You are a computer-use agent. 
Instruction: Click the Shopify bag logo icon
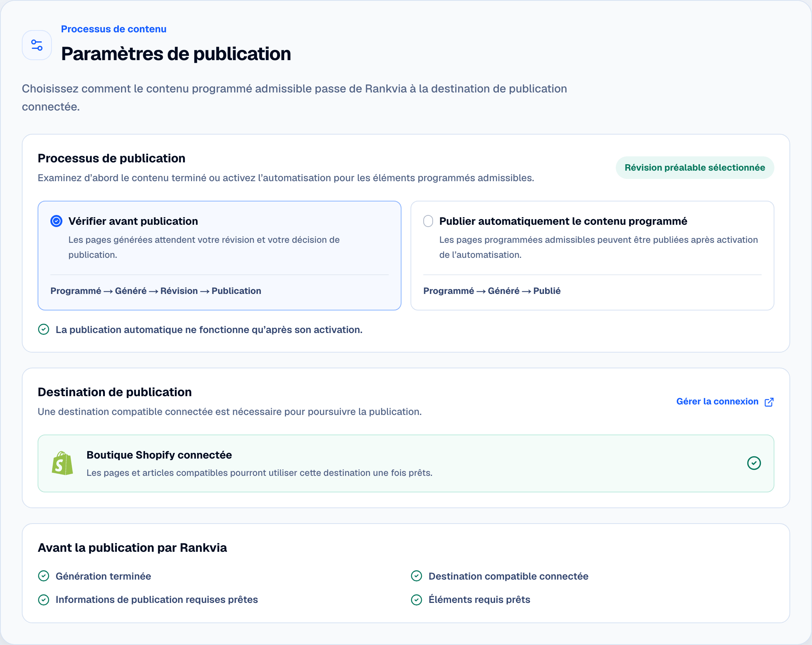[62, 463]
